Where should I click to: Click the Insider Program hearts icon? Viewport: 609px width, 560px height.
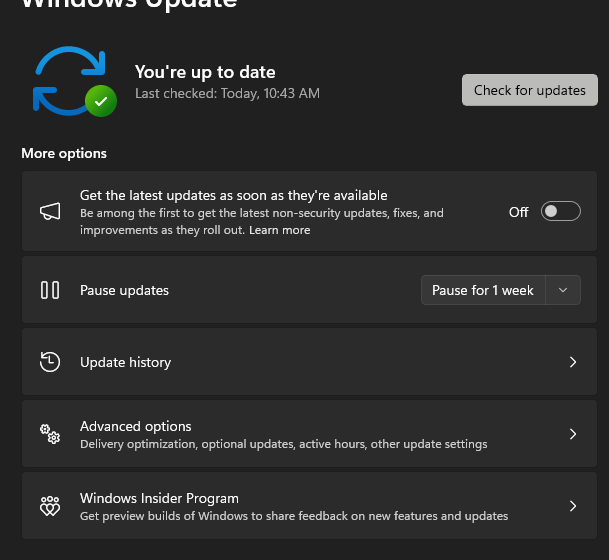pos(50,506)
